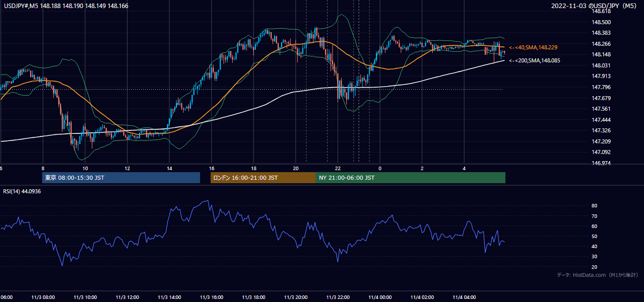Image resolution: width=644 pixels, height=302 pixels.
Task: Click price axis label 148.031
Action: (x=602, y=65)
